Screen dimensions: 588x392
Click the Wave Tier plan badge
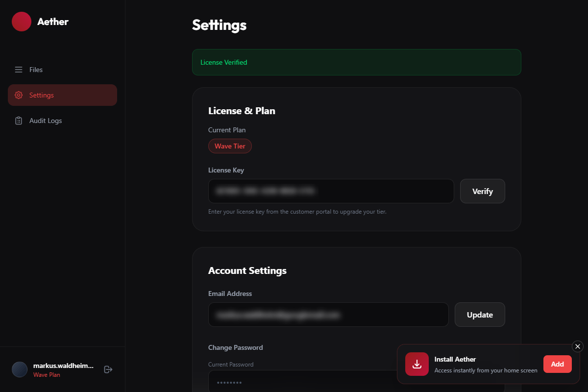click(230, 146)
